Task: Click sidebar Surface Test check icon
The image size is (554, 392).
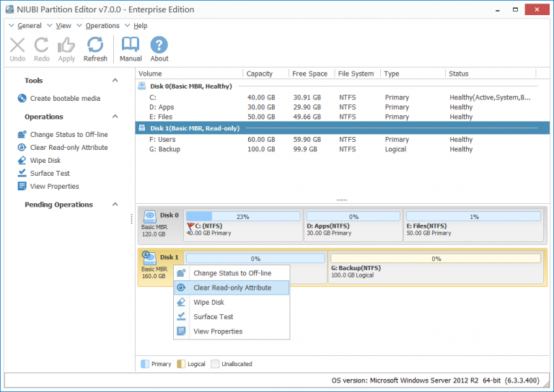Action: [22, 173]
